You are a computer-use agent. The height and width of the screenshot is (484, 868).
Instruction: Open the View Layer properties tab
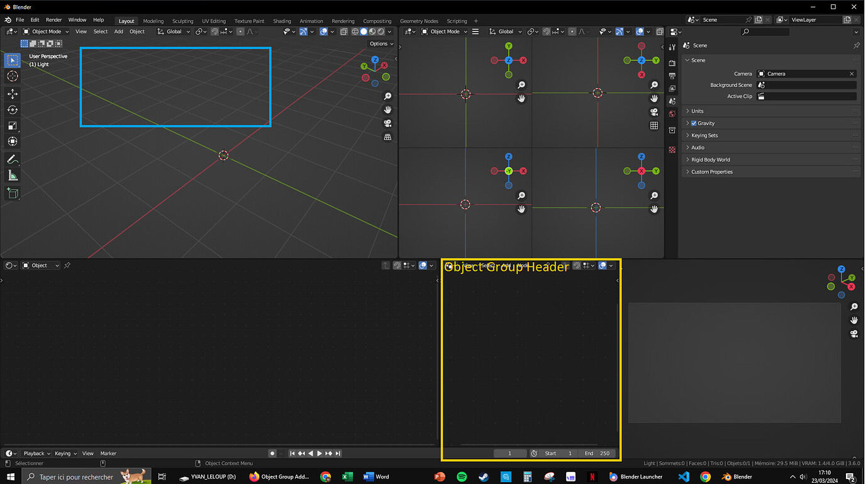[x=672, y=89]
